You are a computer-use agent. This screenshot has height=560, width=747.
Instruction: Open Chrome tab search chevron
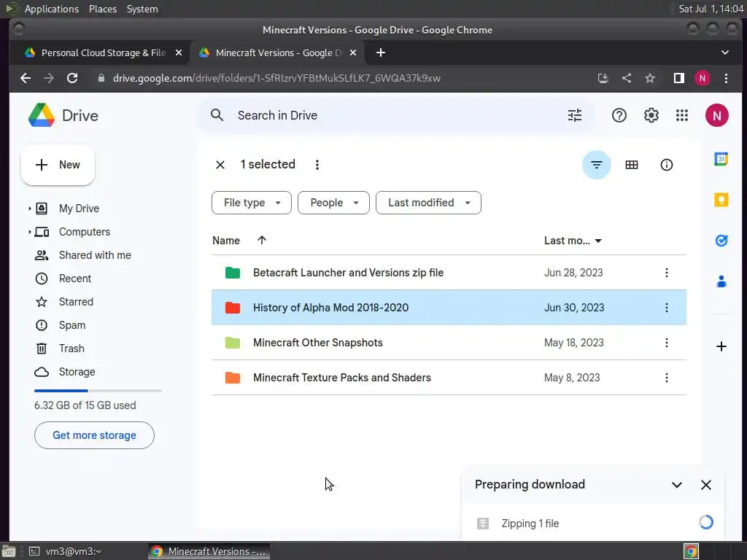click(x=724, y=52)
